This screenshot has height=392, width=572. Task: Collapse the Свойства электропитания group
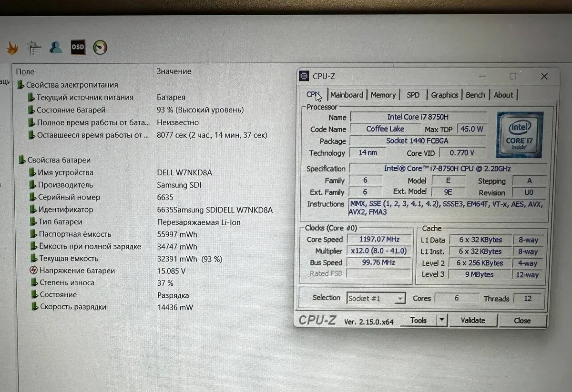20,85
